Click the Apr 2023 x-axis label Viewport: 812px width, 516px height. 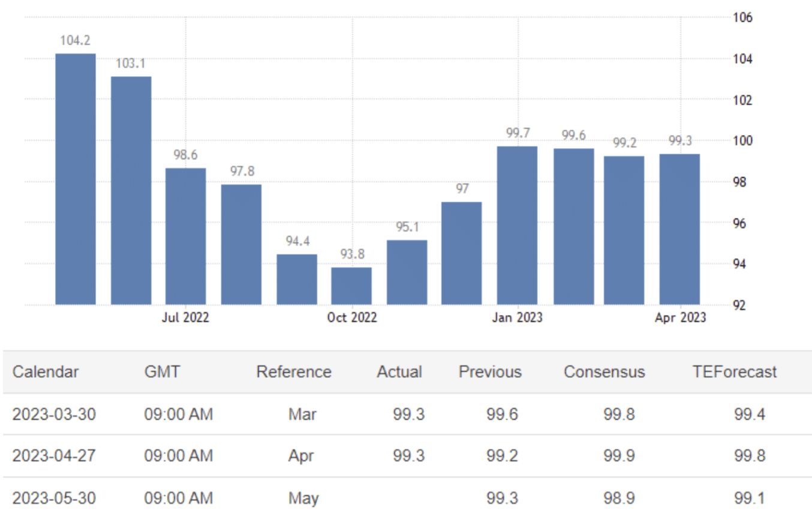click(x=680, y=318)
